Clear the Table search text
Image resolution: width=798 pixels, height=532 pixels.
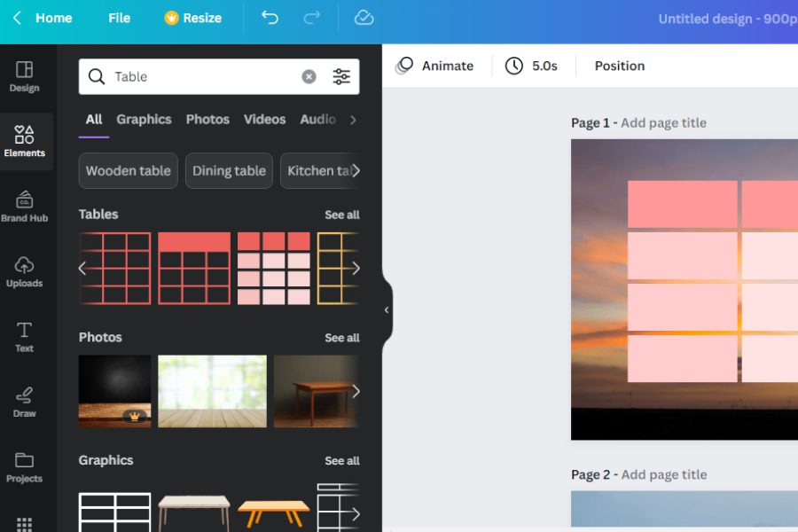pyautogui.click(x=309, y=77)
